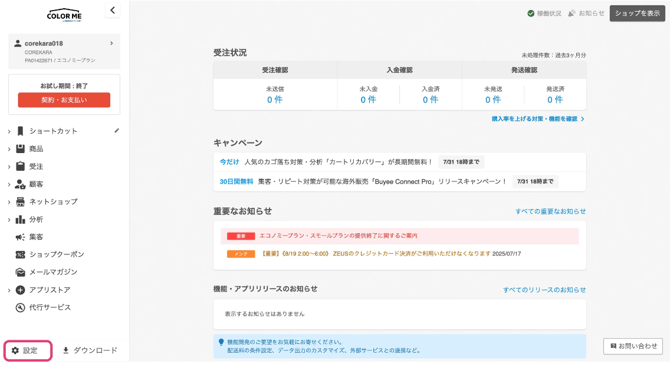The height and width of the screenshot is (371, 670).
Task: Click the red 契約・お支払い button
Action: [64, 100]
